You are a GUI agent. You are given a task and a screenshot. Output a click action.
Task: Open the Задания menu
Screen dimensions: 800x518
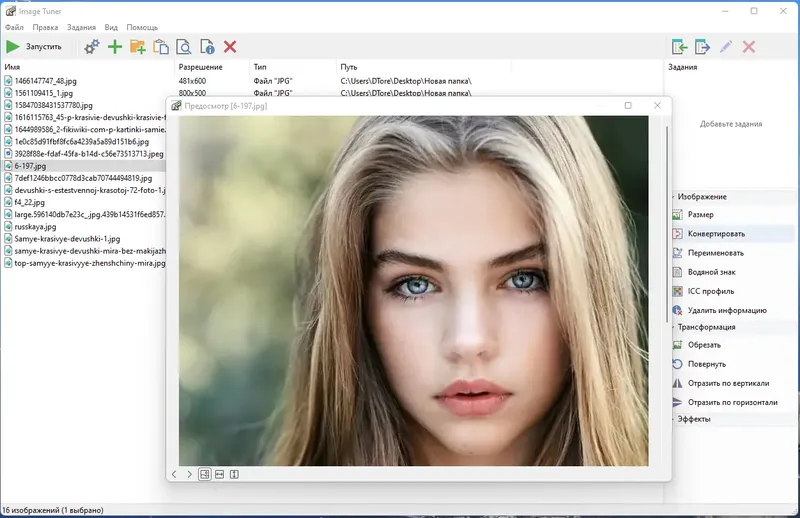[x=79, y=27]
